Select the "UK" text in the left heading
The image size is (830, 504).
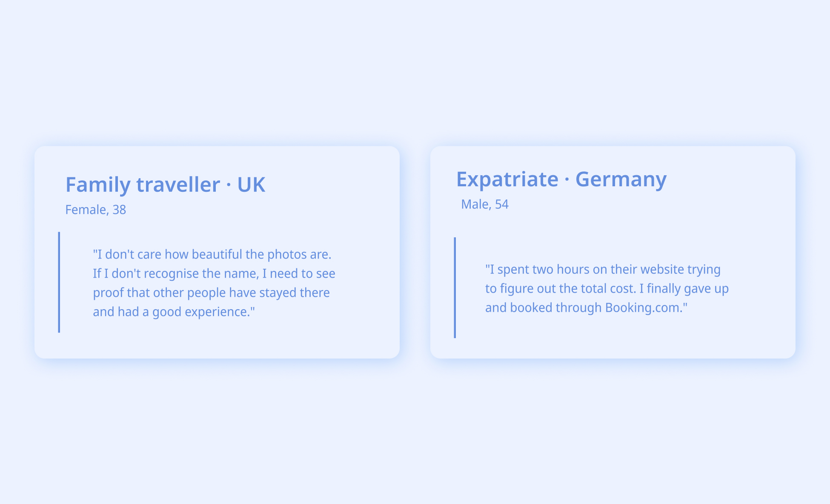(x=251, y=185)
